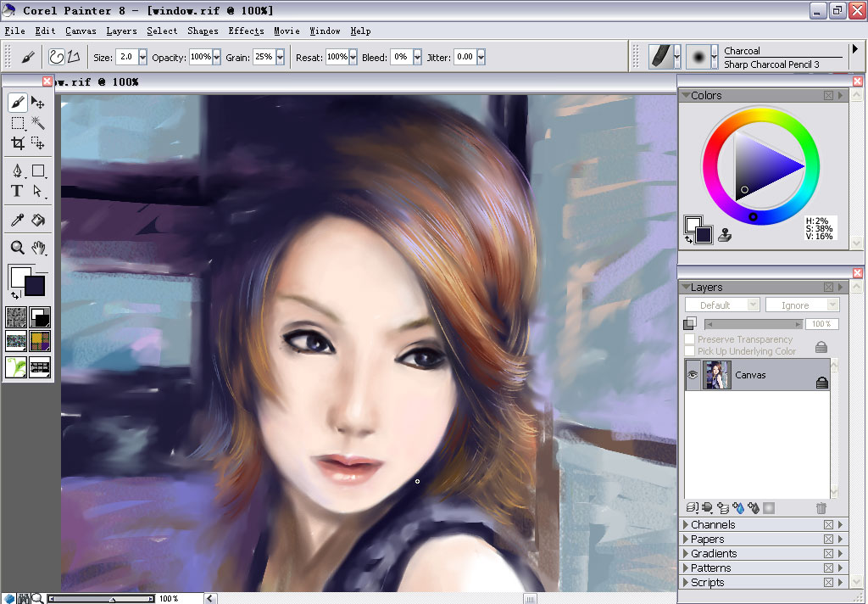Open the Opacity dropdown arrow
The image size is (868, 604).
click(216, 57)
